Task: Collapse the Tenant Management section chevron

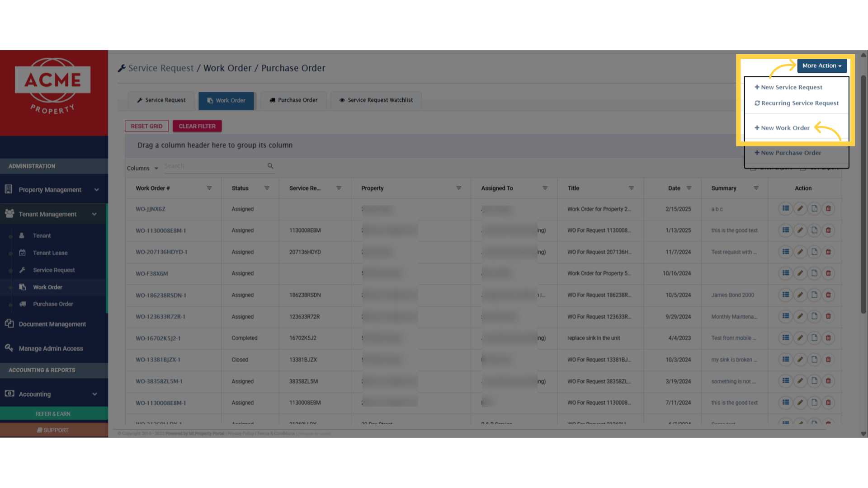Action: click(94, 214)
